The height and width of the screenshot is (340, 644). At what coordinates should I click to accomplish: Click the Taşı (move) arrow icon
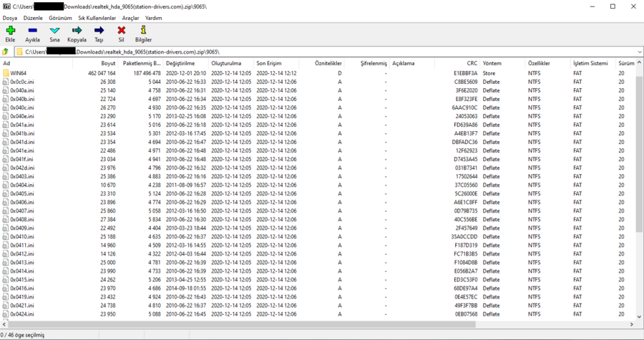point(99,30)
